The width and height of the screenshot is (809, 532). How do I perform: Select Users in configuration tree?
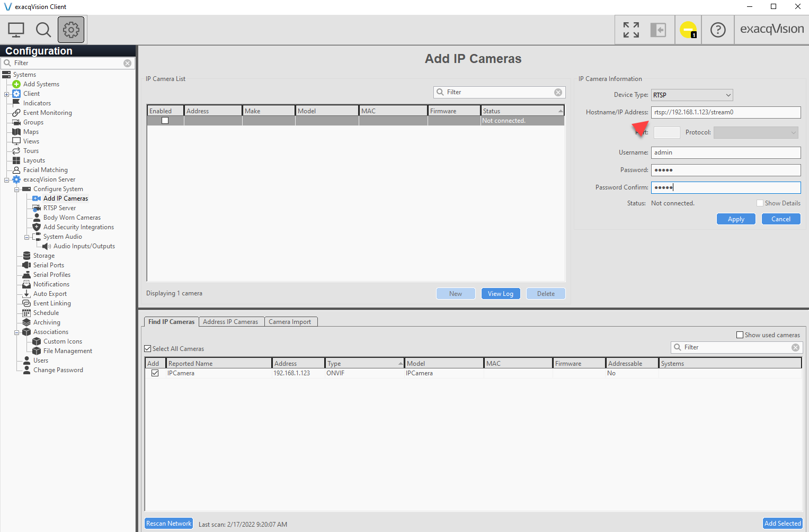(x=40, y=360)
